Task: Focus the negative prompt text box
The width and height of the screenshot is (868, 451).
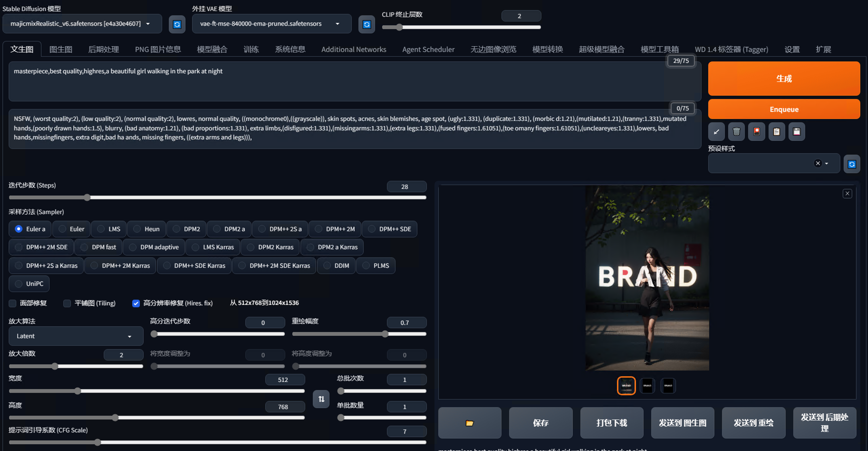Action: point(355,129)
